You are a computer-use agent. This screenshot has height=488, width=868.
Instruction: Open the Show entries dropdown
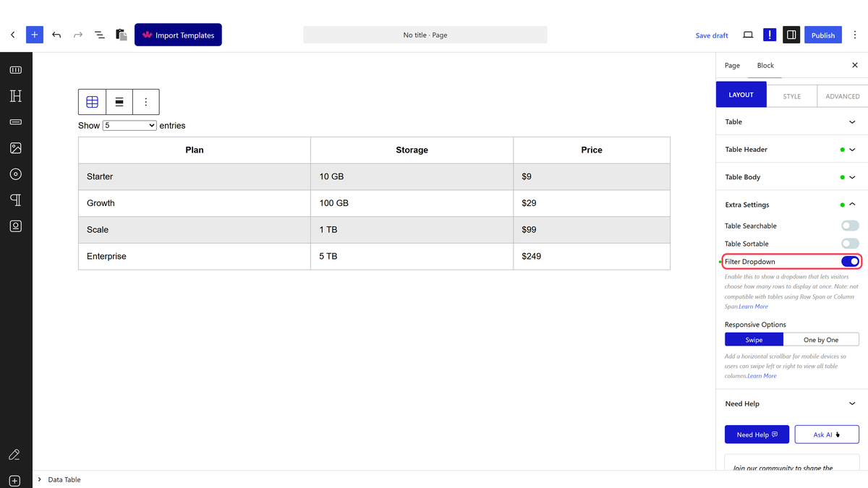point(129,125)
